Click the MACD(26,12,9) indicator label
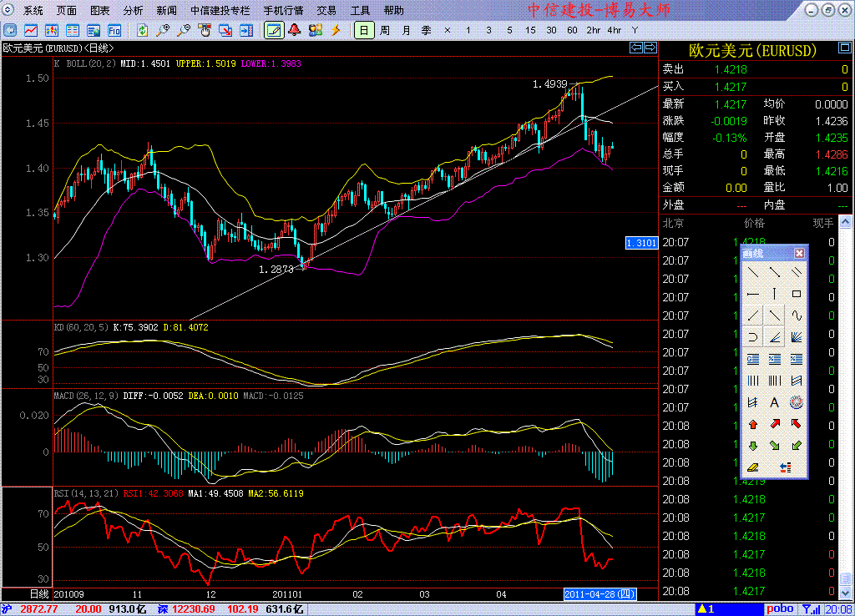 (x=86, y=396)
